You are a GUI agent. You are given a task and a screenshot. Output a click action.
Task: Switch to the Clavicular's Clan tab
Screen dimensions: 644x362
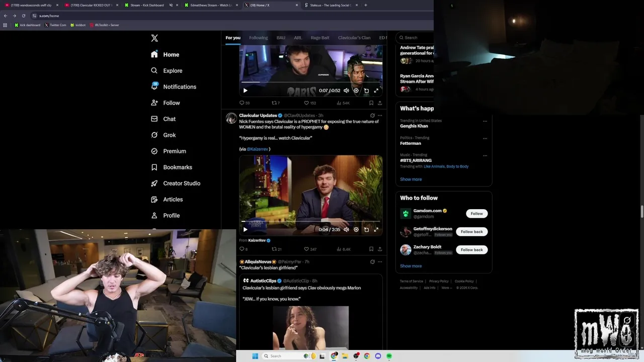[354, 38]
